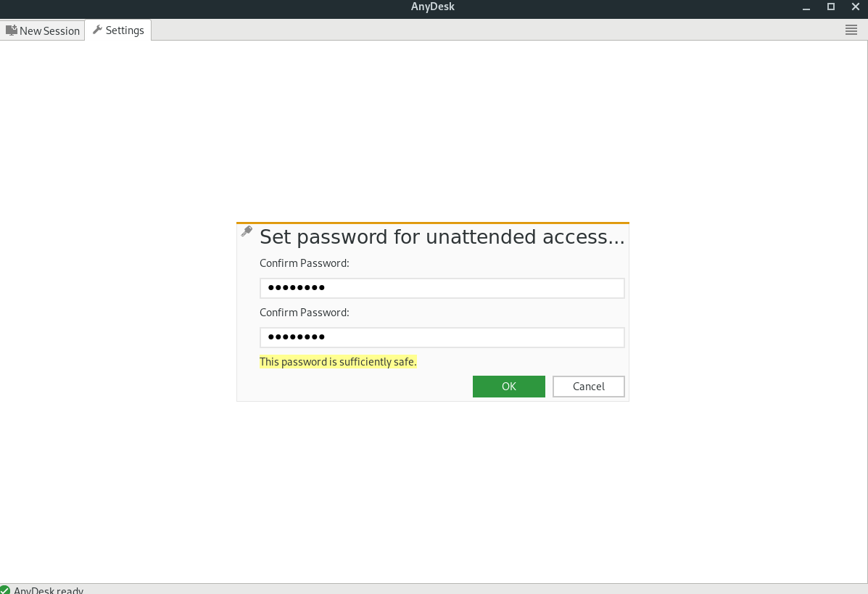Select the Settings tab label
This screenshot has width=868, height=594.
(x=125, y=30)
